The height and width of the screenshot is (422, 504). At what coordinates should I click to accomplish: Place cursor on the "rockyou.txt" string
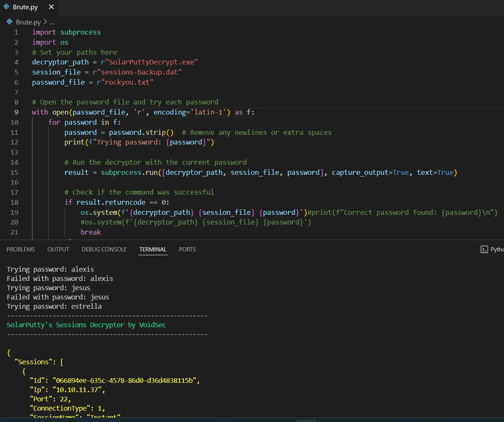coord(126,82)
